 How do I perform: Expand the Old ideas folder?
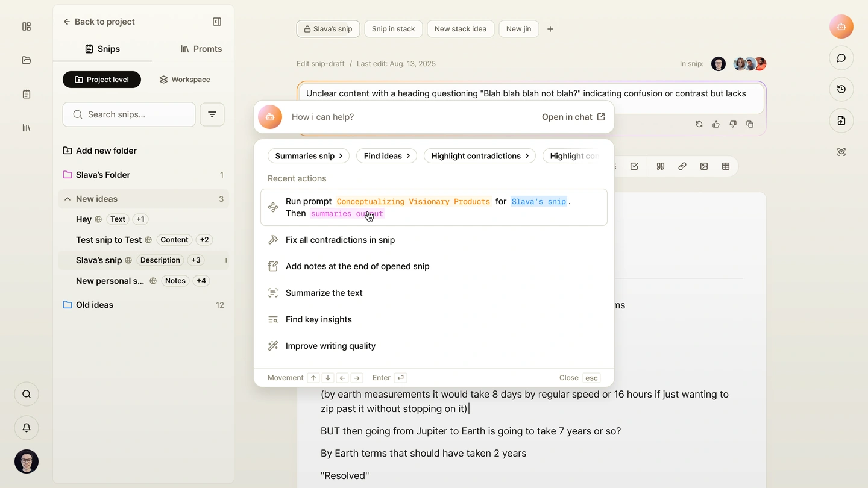pos(143,305)
